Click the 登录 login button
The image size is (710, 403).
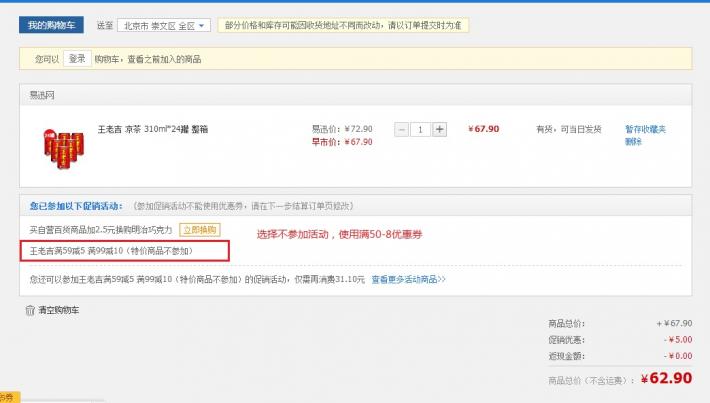[77, 59]
